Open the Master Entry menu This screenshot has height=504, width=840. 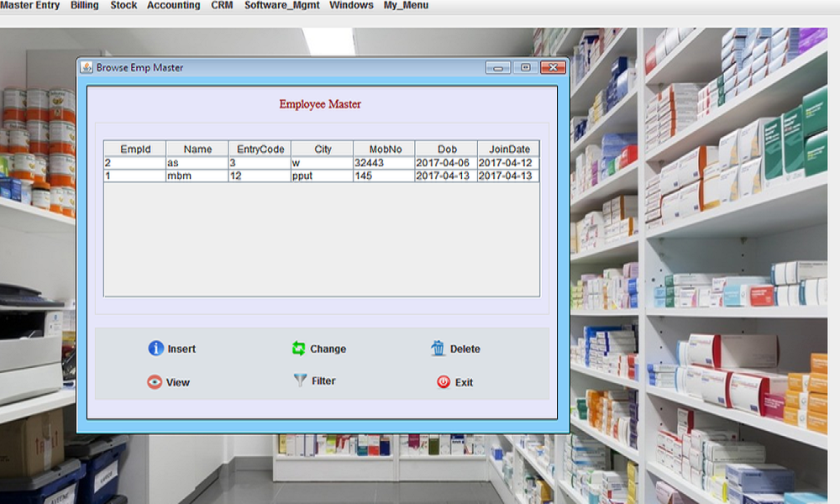pos(30,5)
